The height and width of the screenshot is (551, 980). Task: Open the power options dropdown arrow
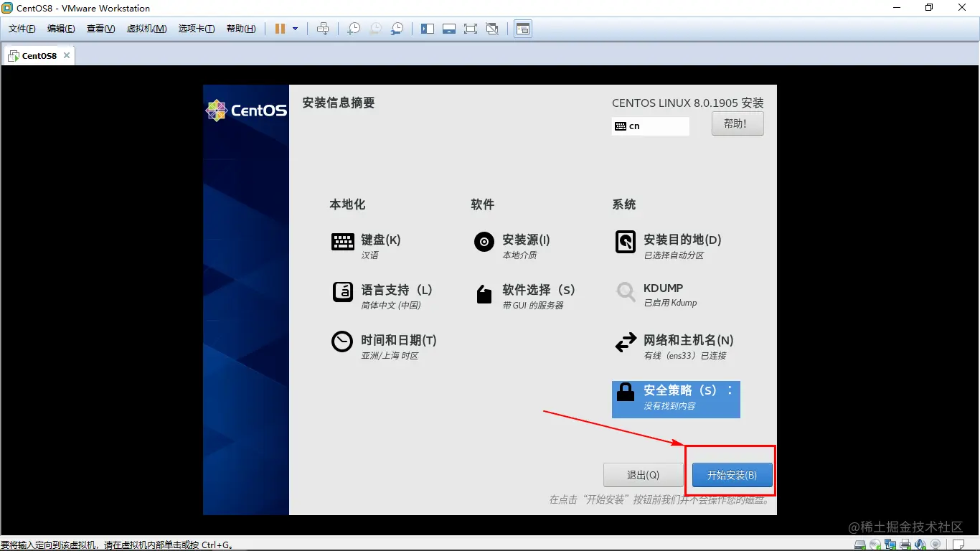(295, 29)
